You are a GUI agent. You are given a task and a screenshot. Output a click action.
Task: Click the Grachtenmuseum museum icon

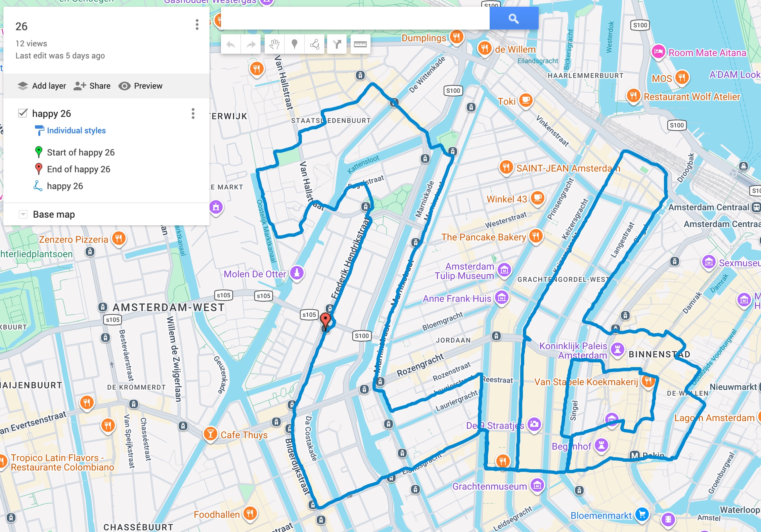537,485
